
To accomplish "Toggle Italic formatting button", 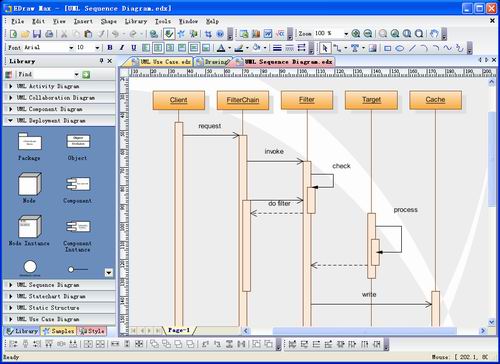I will click(122, 48).
